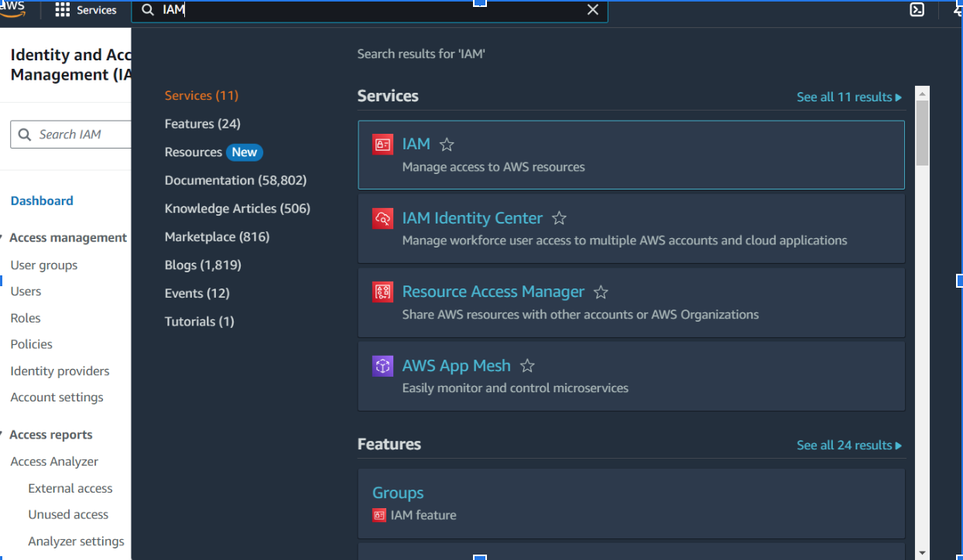Image resolution: width=963 pixels, height=560 pixels.
Task: Expand See all 24 results for Features
Action: coord(848,446)
